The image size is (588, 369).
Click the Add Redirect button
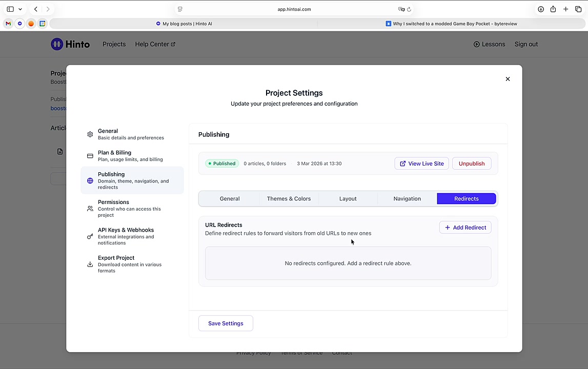coord(465,228)
